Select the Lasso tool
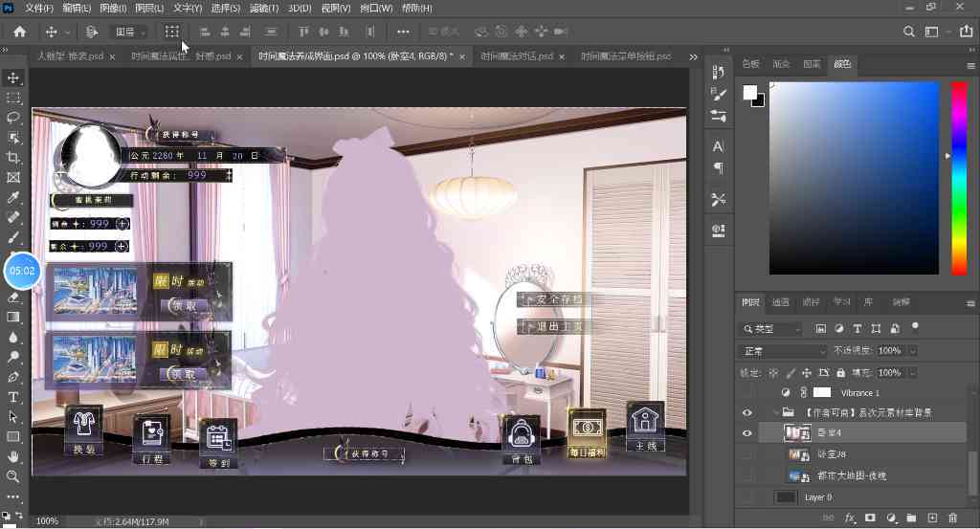The height and width of the screenshot is (529, 980). [12, 118]
